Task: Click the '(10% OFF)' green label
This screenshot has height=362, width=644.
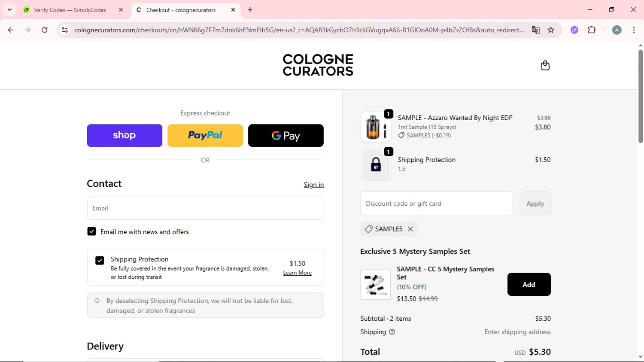Action: coord(412,287)
